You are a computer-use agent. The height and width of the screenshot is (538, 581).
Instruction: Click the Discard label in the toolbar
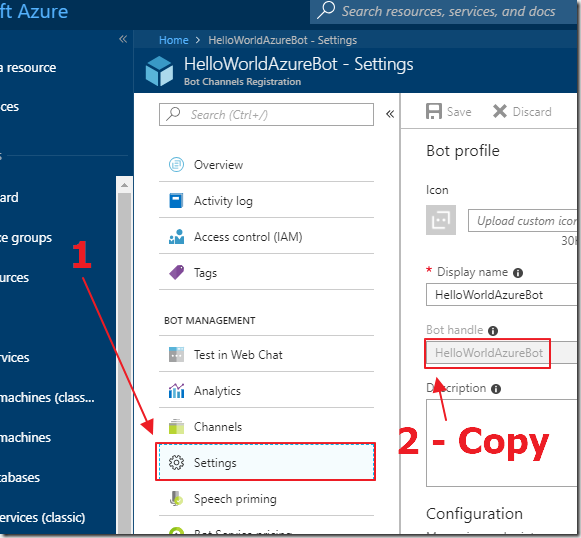[532, 112]
